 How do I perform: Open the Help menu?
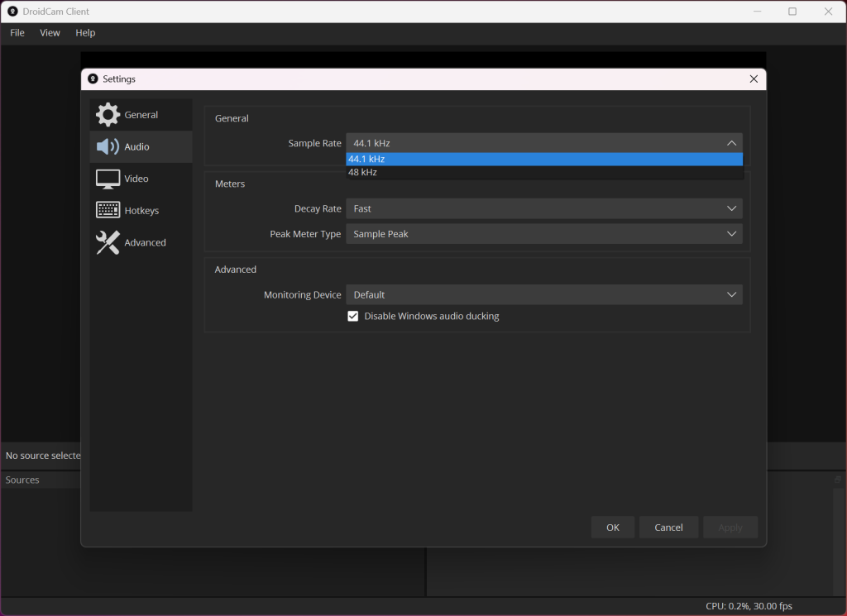[x=85, y=33]
